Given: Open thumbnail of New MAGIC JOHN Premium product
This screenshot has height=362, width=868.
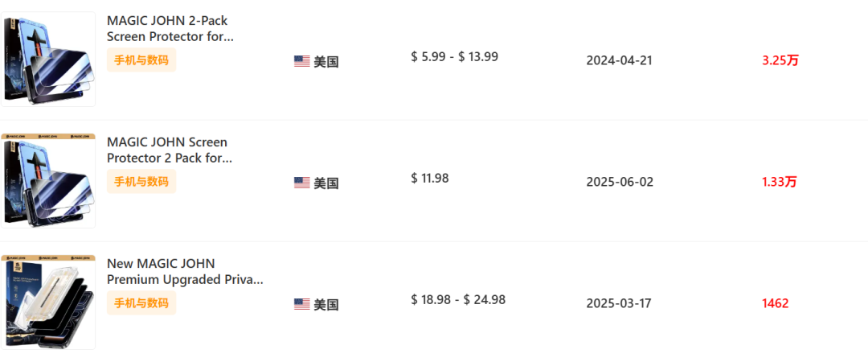Looking at the screenshot, I should coord(48,302).
